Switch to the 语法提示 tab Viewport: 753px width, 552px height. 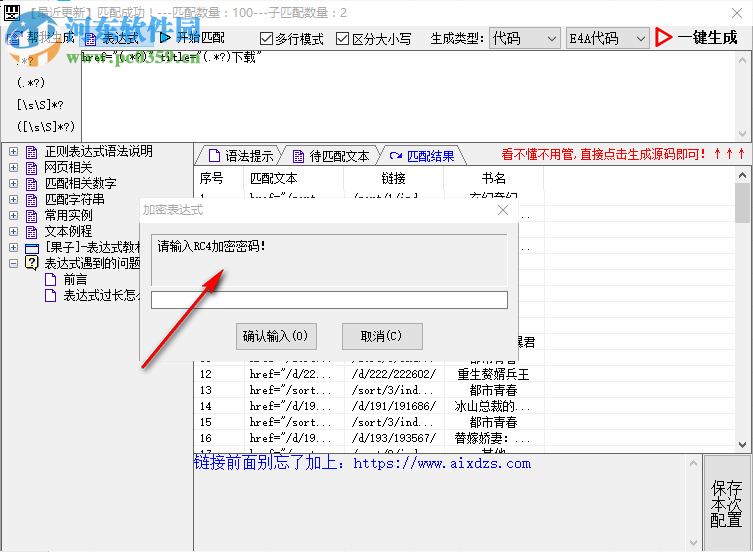pyautogui.click(x=240, y=156)
